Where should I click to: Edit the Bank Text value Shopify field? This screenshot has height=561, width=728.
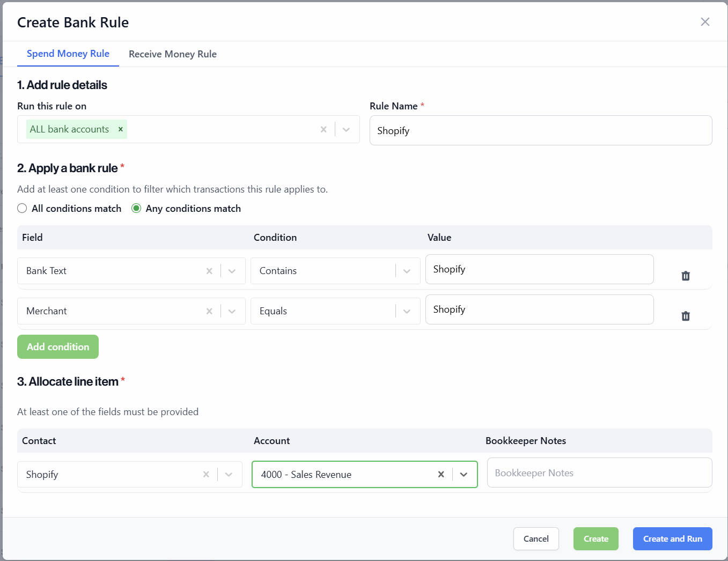click(x=540, y=269)
